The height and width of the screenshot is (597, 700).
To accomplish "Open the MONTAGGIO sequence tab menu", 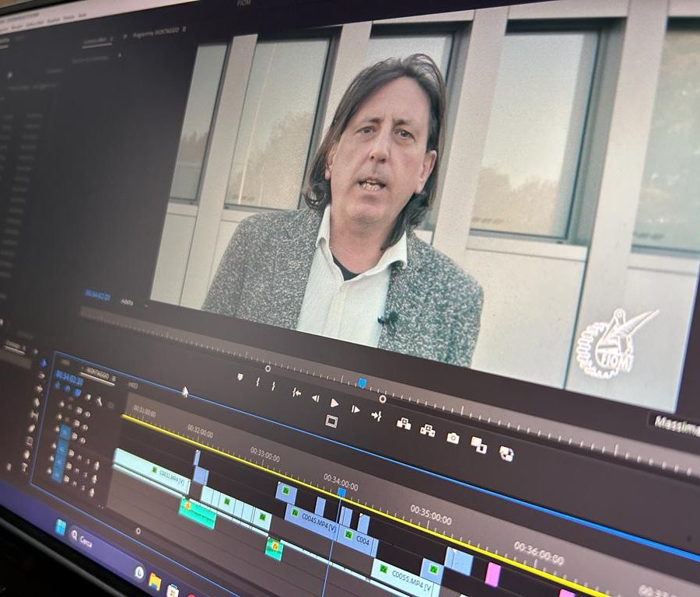I will pyautogui.click(x=114, y=379).
